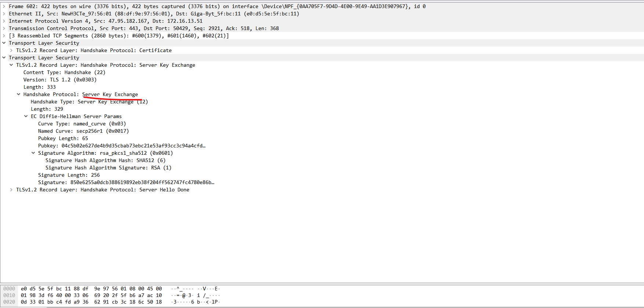
Task: Select the Signature Length: 256 field
Action: point(69,175)
